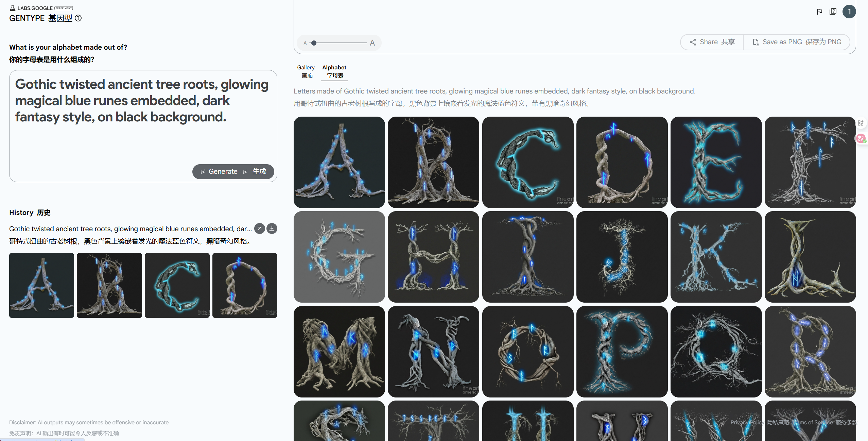Open the user account avatar
Screen dimensions: 868x441
pos(849,12)
